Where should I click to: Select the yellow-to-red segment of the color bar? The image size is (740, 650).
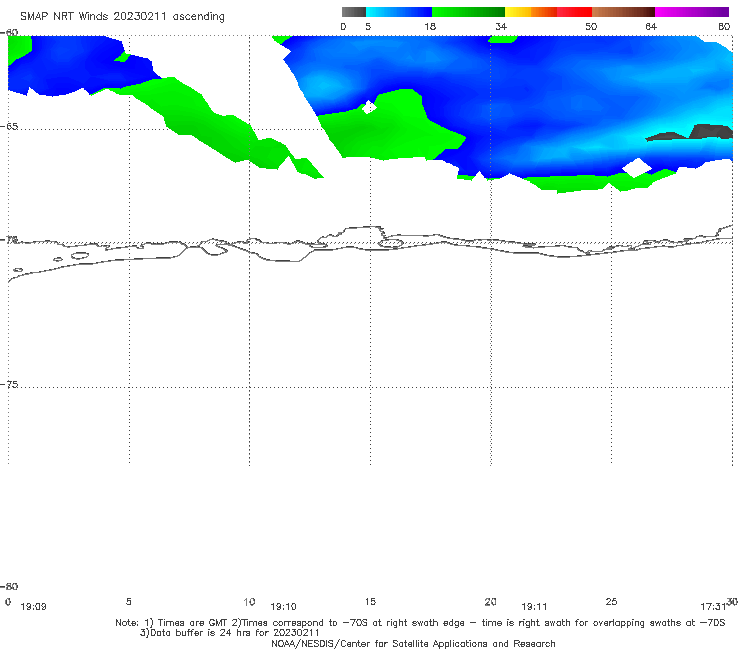click(x=548, y=12)
